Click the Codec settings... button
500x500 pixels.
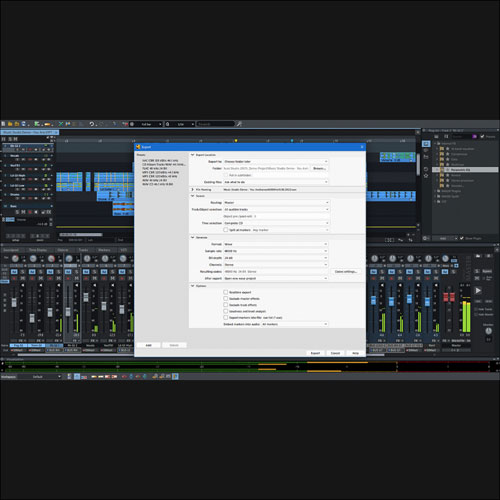pos(346,271)
